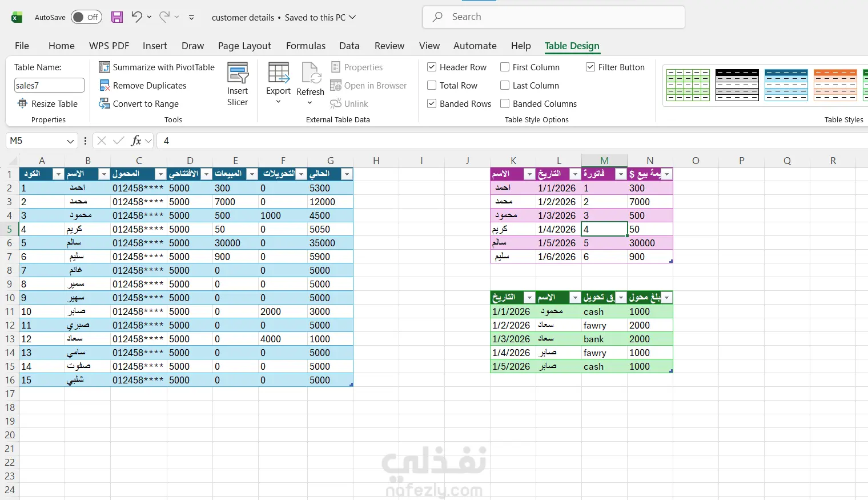The height and width of the screenshot is (500, 868).
Task: Click the insert function fx icon
Action: (136, 141)
